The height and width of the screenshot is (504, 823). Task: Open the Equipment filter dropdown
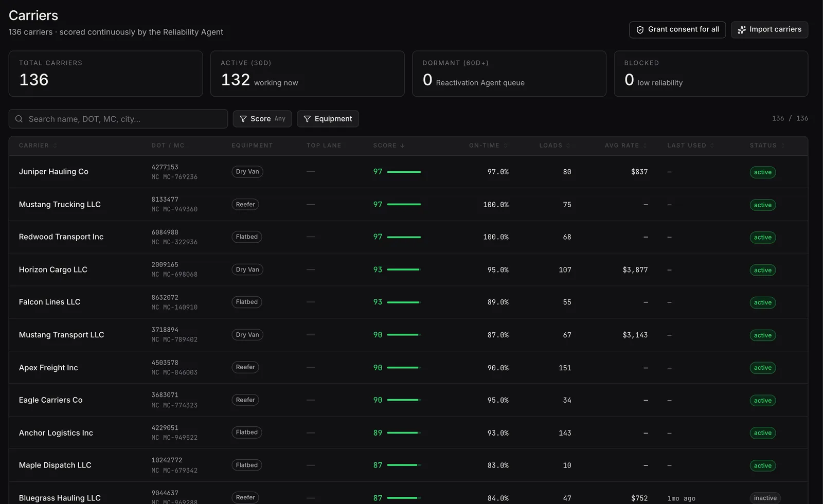[x=328, y=119]
